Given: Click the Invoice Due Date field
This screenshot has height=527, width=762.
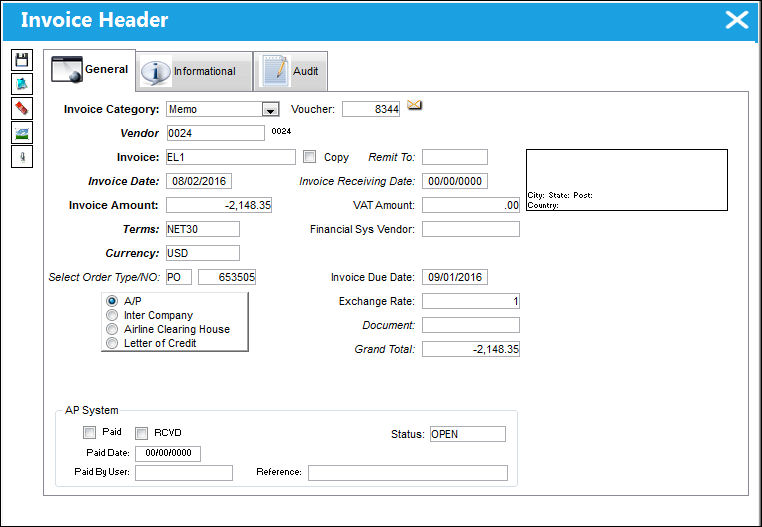Looking at the screenshot, I should tap(455, 277).
